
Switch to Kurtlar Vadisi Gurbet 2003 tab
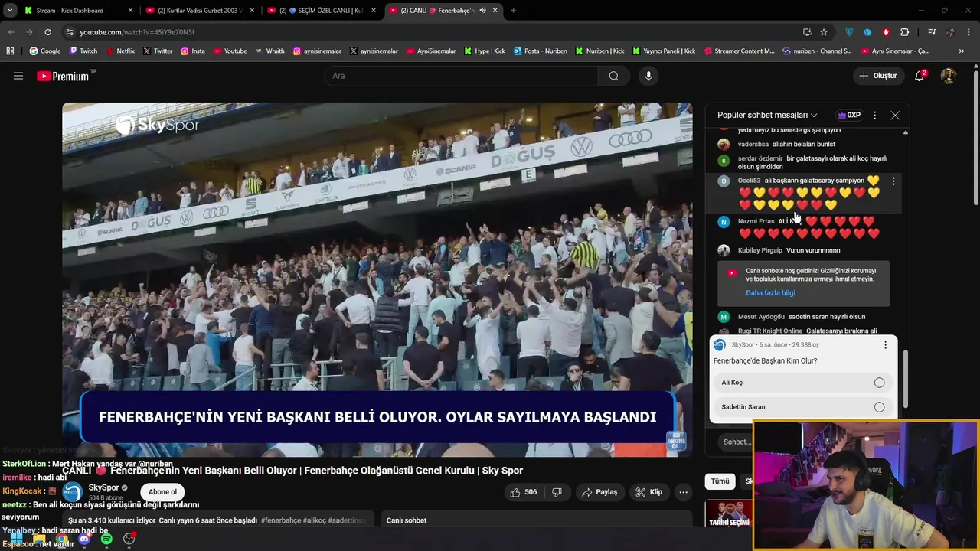point(198,11)
